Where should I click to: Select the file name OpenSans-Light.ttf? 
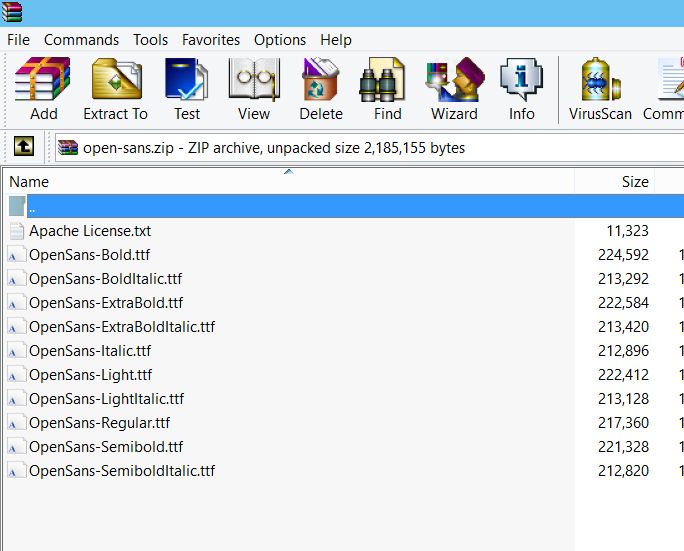[x=91, y=375]
